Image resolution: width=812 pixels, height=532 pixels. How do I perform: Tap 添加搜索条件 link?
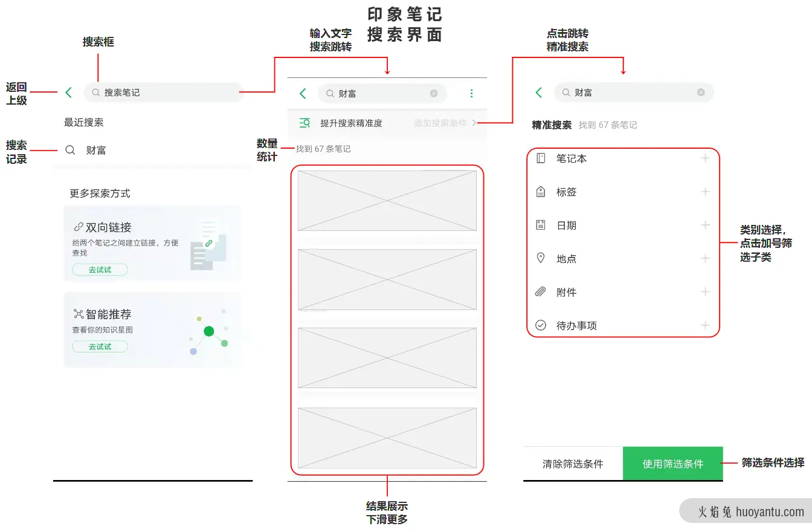[x=440, y=123]
